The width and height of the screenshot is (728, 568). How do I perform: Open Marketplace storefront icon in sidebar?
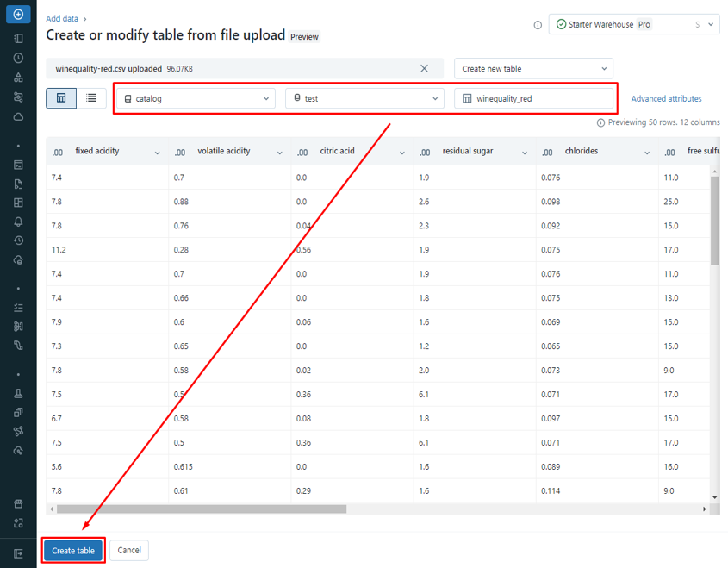tap(18, 504)
